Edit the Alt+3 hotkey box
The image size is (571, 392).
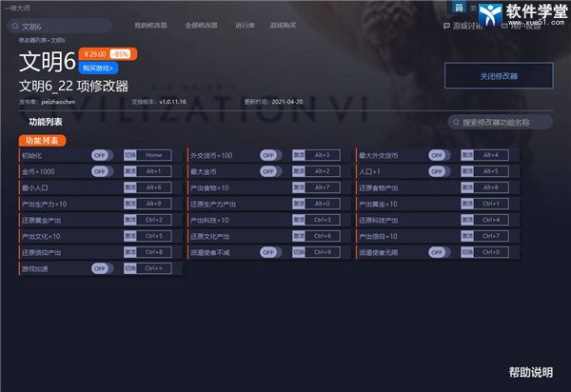(323, 155)
